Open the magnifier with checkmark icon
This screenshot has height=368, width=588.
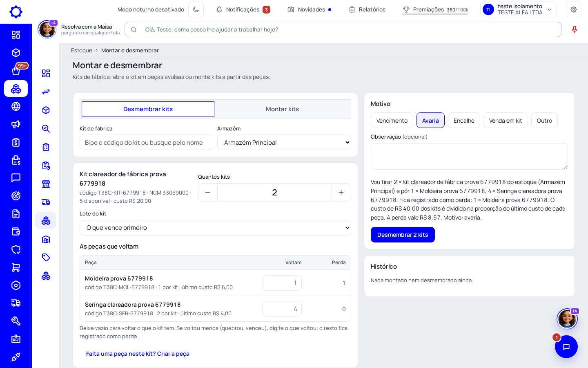point(46,128)
